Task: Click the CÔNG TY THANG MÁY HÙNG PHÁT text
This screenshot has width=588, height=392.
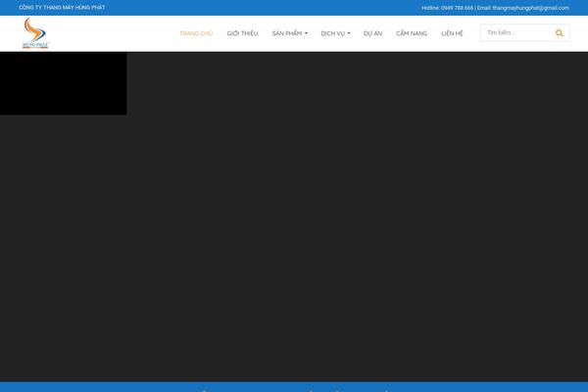Action: (62, 8)
